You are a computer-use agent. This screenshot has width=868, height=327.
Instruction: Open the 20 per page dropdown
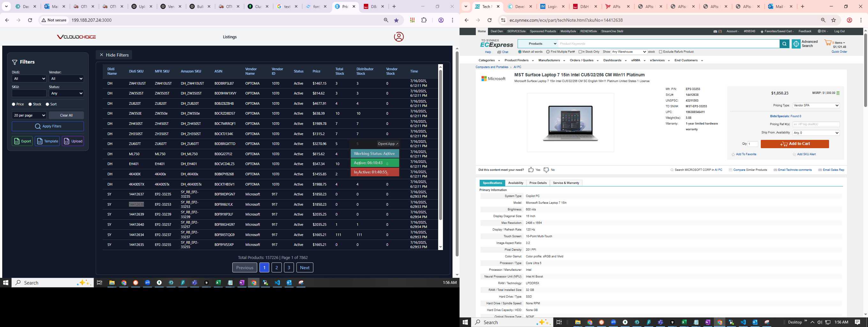click(x=29, y=115)
